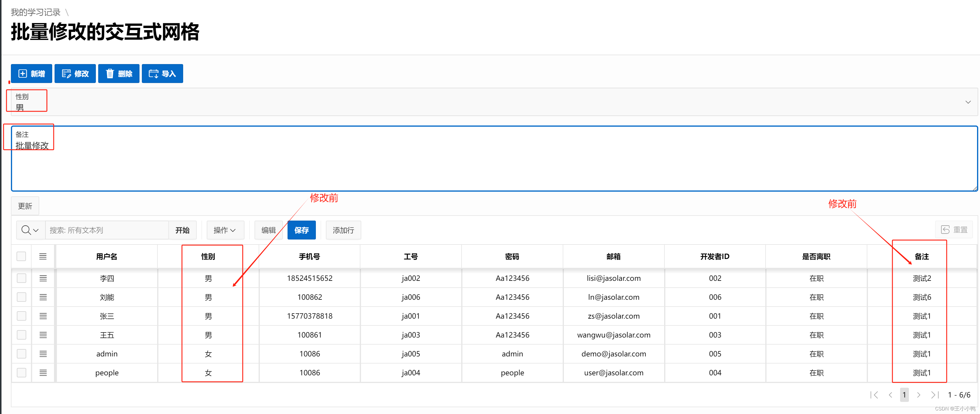Click the 删除 trash can button

point(119,74)
